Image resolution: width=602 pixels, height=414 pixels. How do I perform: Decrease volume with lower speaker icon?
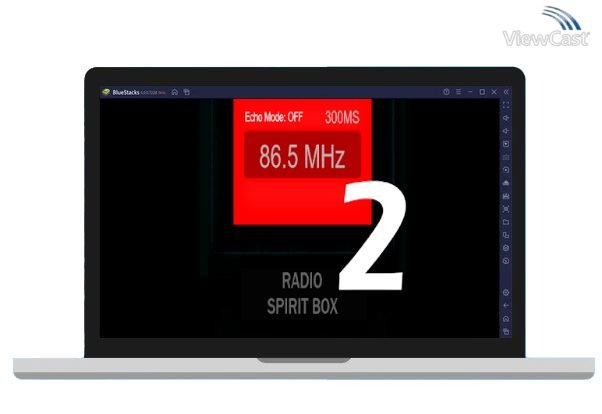pyautogui.click(x=506, y=131)
